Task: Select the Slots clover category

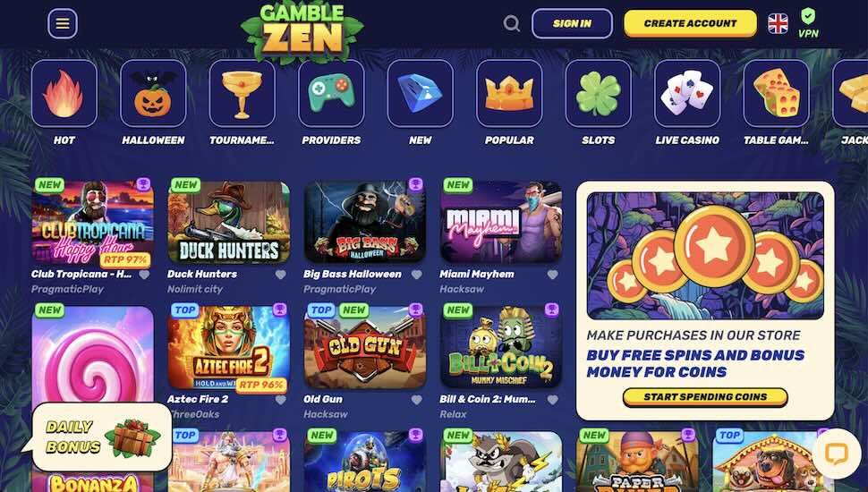Action: (x=598, y=94)
